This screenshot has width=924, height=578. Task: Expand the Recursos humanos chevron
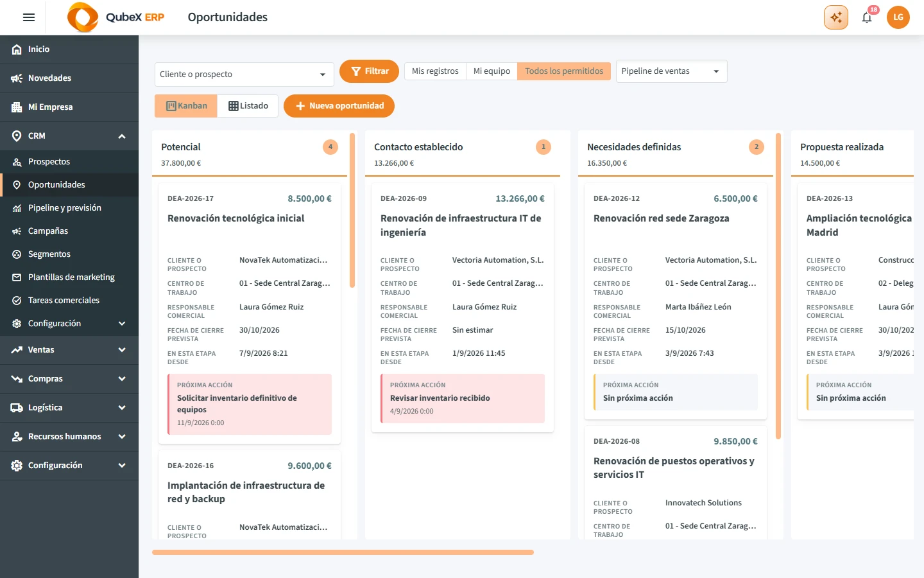122,437
